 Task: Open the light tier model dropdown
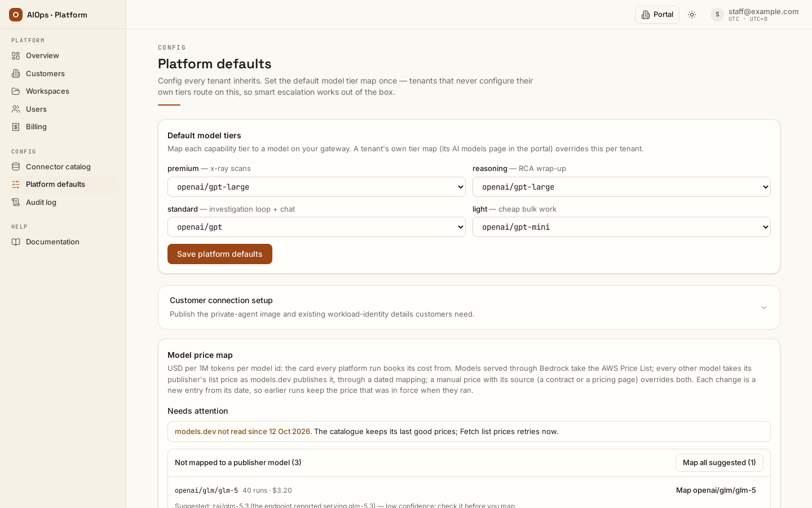tap(621, 227)
